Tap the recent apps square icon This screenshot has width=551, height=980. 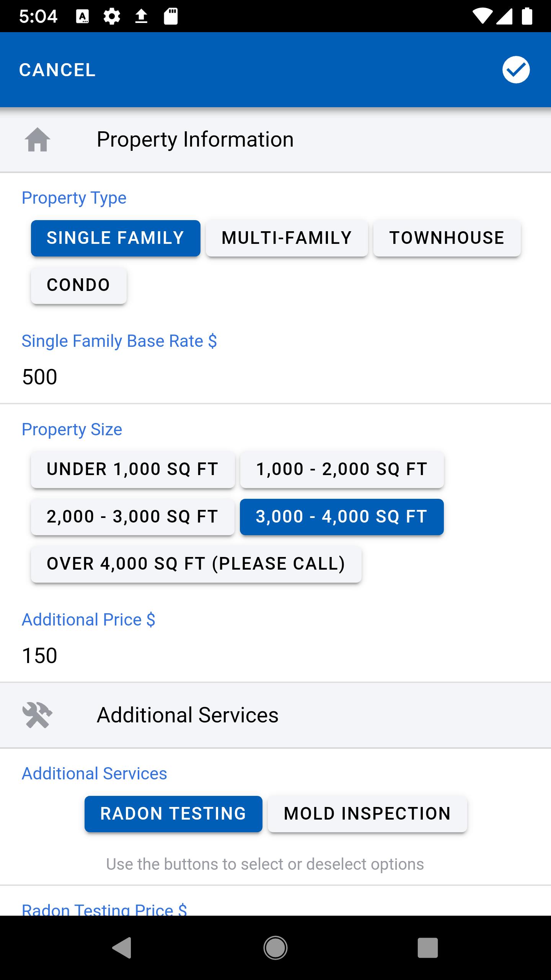pos(428,948)
